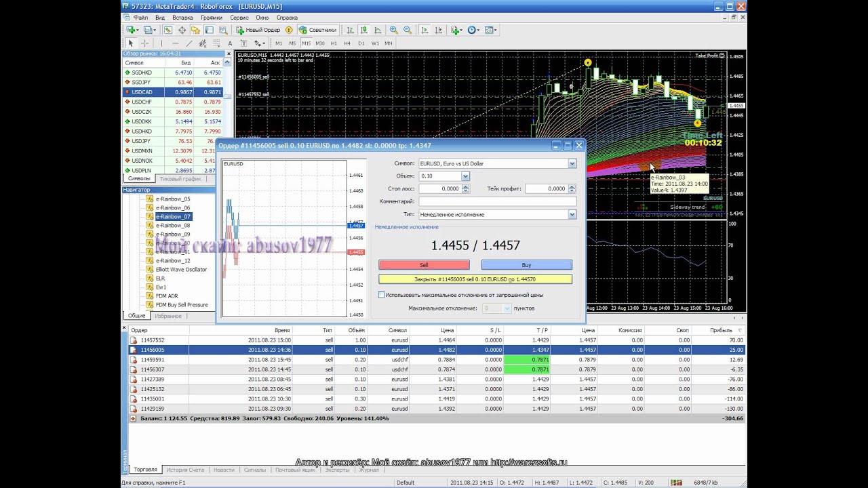The height and width of the screenshot is (488, 868).
Task: Open the Strategy Tester magnifier icon
Action: [223, 30]
